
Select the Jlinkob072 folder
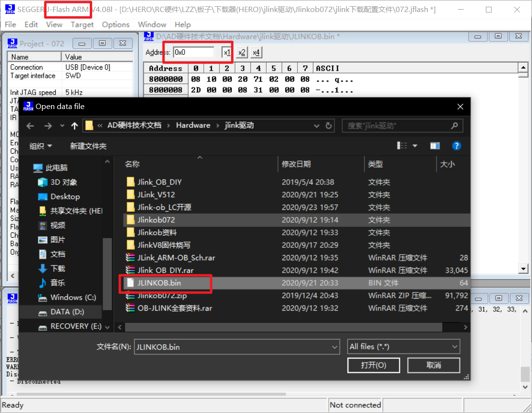(x=297, y=220)
